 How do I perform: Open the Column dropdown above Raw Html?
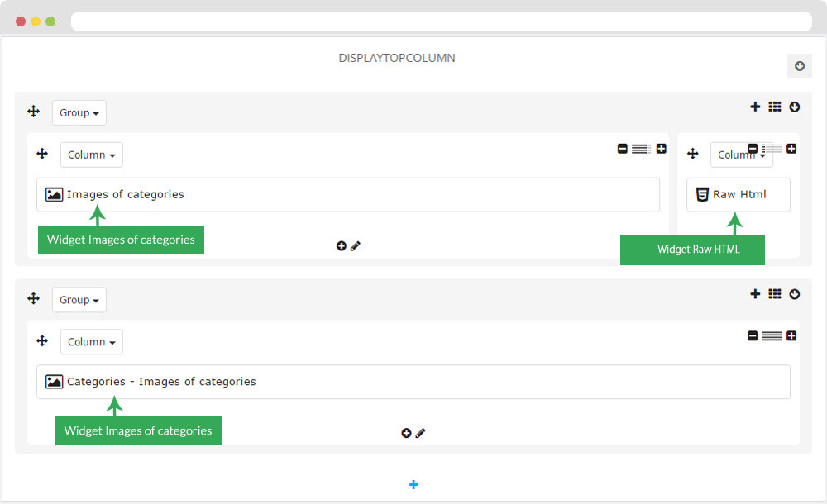742,155
